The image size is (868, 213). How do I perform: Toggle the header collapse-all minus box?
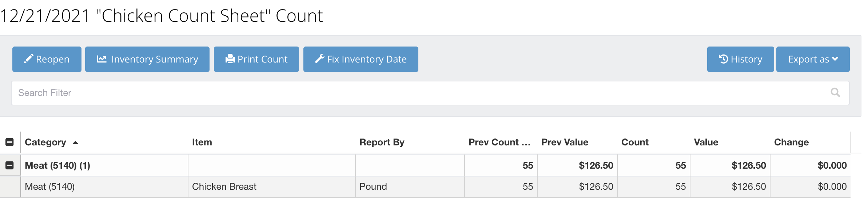tap(10, 142)
